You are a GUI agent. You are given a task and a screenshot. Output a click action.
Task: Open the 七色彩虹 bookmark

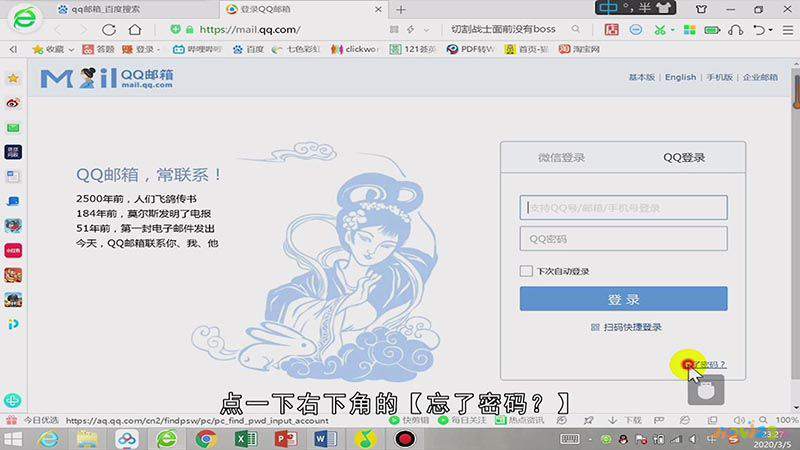point(296,49)
